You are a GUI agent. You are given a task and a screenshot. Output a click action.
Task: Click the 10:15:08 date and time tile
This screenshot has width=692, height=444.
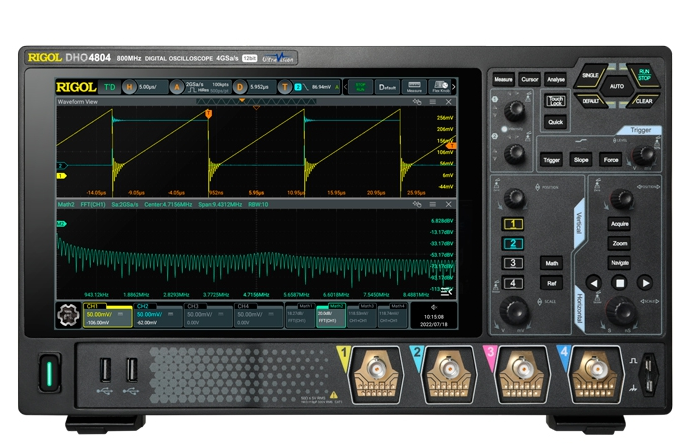click(434, 316)
